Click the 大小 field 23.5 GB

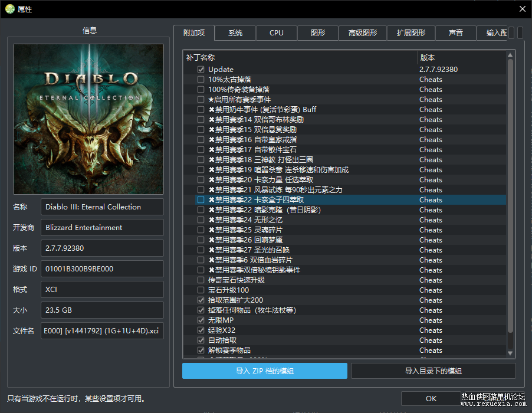[102, 310]
